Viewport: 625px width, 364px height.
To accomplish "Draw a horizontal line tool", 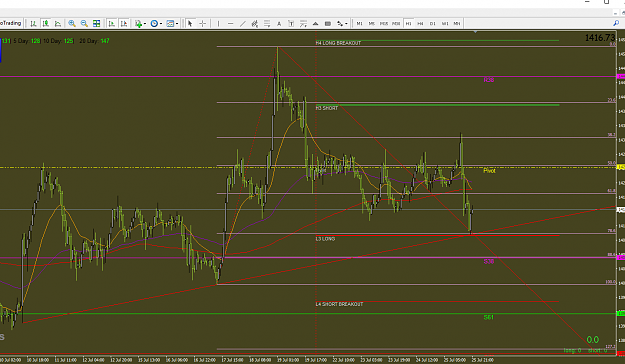I will (230, 24).
